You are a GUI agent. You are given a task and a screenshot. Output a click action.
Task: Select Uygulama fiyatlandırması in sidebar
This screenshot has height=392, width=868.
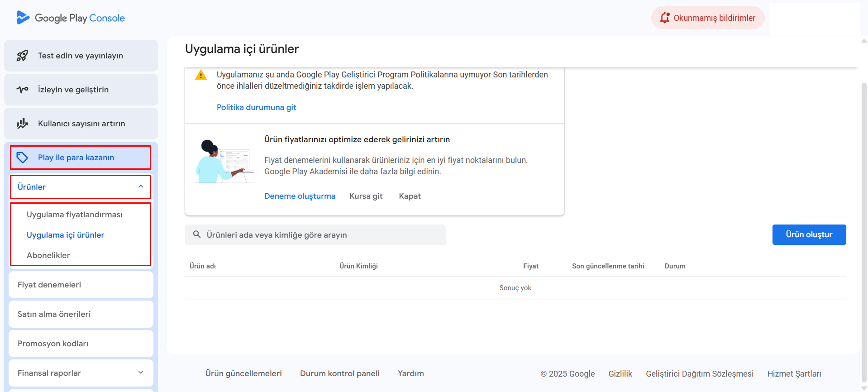[x=75, y=215]
